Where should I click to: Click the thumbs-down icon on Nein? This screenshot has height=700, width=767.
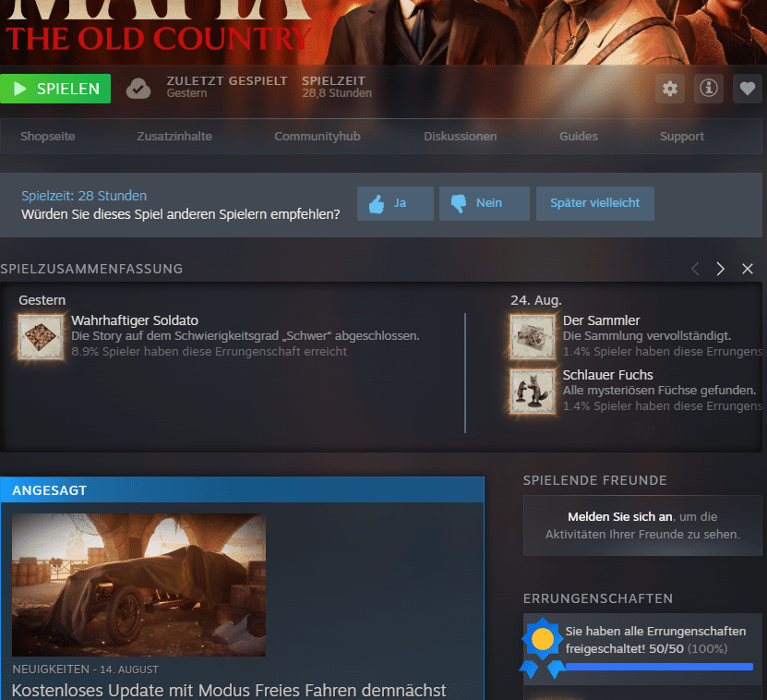(x=459, y=204)
